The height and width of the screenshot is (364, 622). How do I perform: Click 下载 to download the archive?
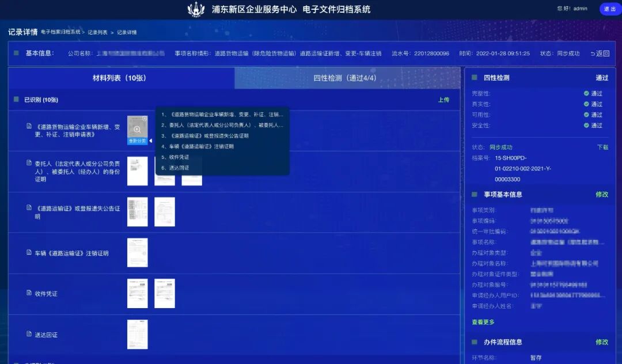(602, 147)
